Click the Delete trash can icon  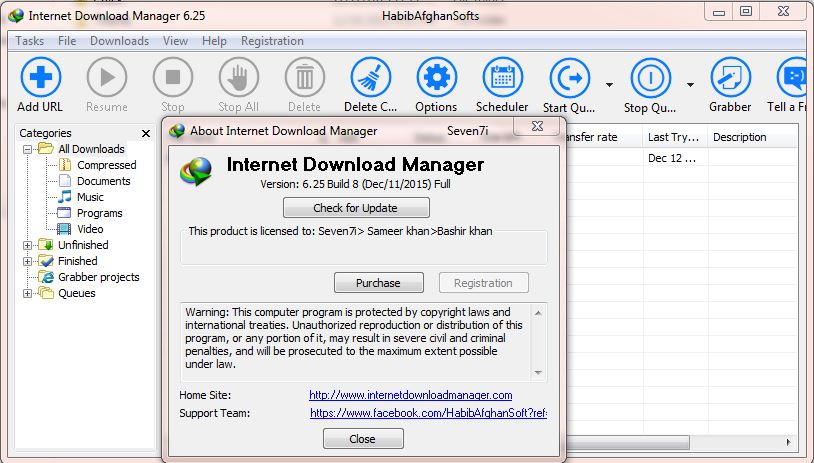coord(305,77)
